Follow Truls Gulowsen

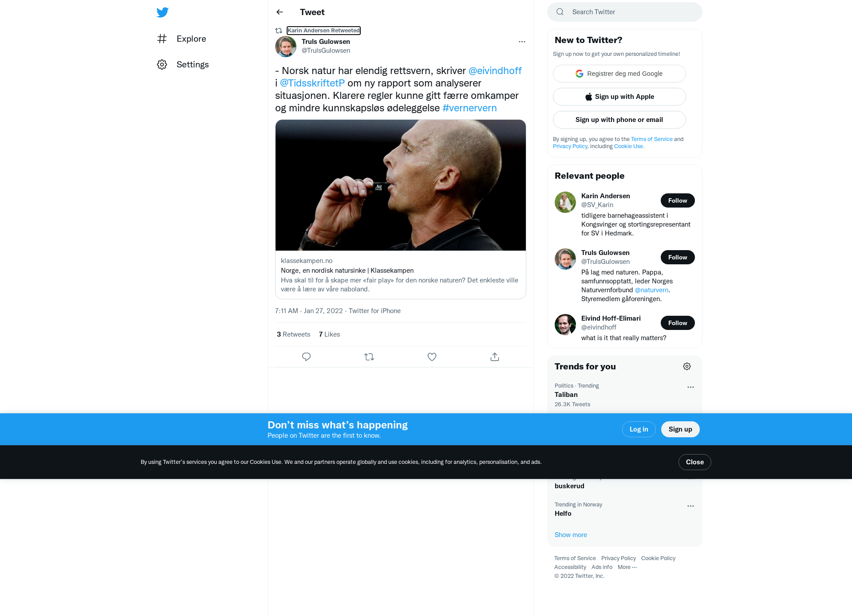coord(678,257)
